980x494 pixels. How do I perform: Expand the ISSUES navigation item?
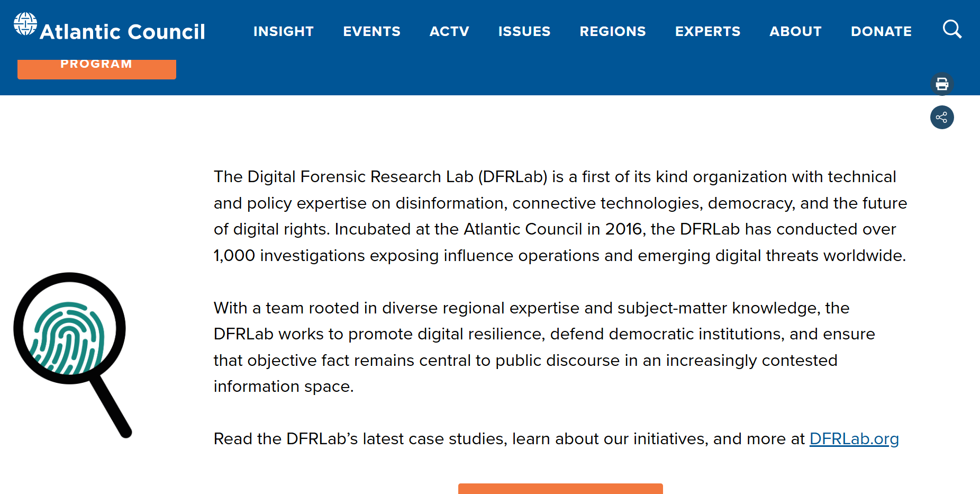(524, 31)
